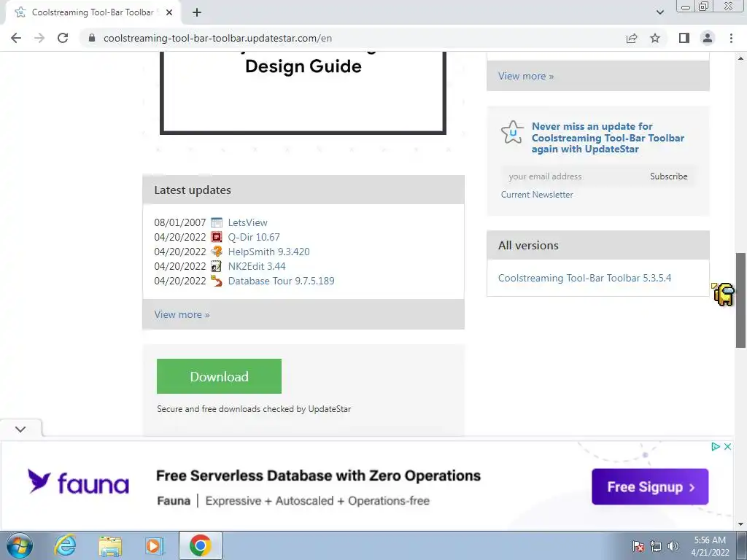Open Coolstreaming Tool-Bar Toolbar 5.3.5.4 version
This screenshot has width=747, height=560.
(584, 278)
